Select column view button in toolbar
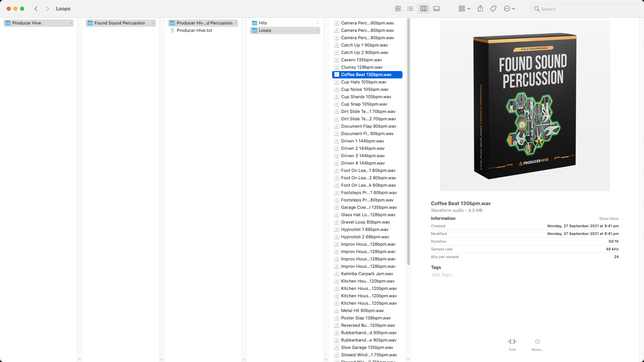This screenshot has width=644, height=362. click(x=424, y=9)
